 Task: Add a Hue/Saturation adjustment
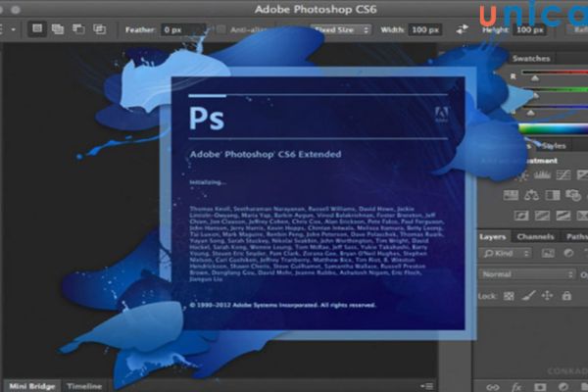click(x=511, y=195)
